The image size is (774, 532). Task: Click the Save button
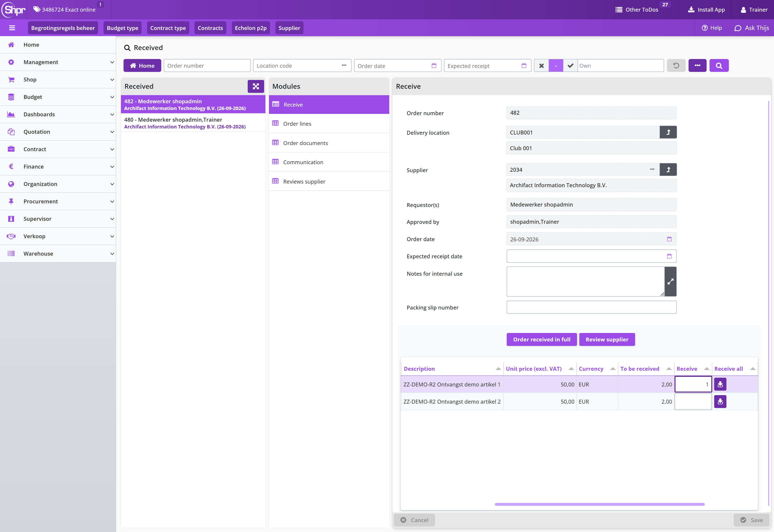coord(751,520)
